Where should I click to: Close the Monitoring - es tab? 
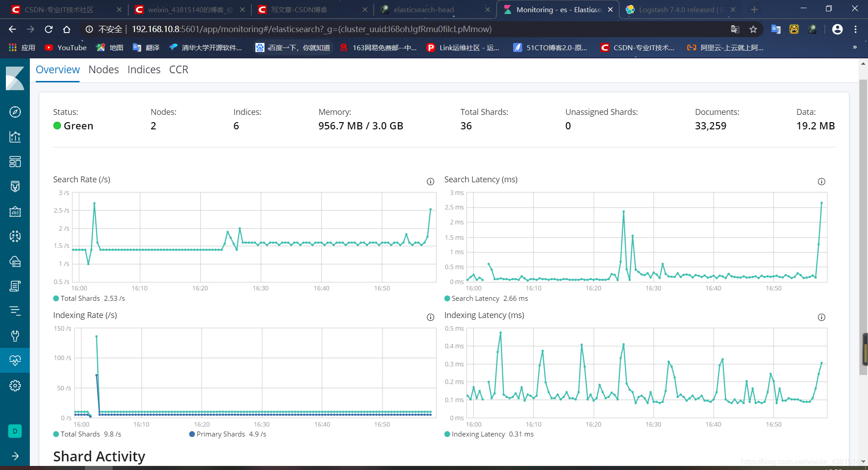coord(610,9)
